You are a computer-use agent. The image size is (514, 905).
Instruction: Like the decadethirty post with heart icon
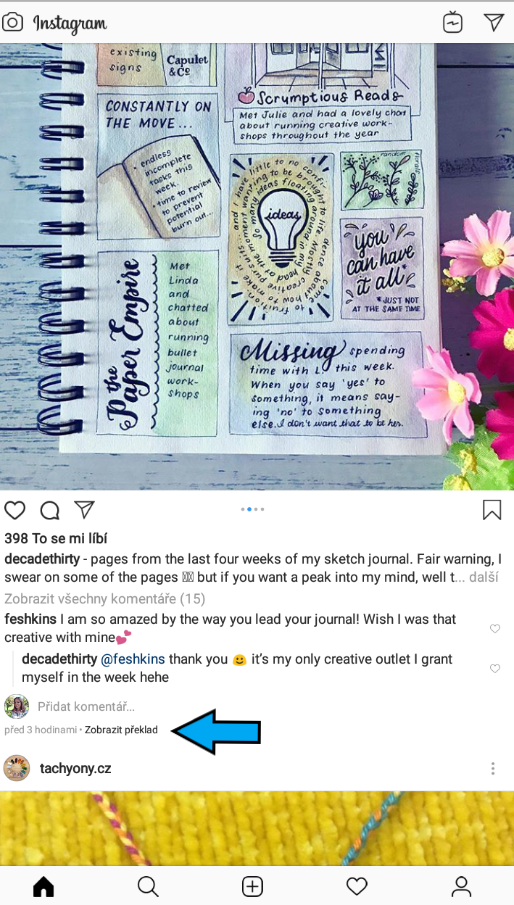click(15, 510)
